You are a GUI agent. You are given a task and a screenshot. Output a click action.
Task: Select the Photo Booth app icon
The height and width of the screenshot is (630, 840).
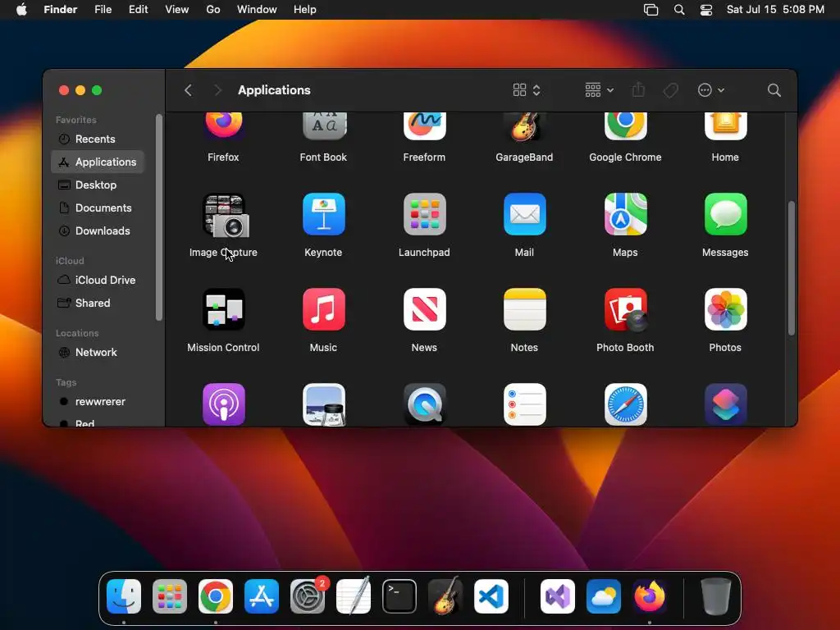[x=625, y=309]
